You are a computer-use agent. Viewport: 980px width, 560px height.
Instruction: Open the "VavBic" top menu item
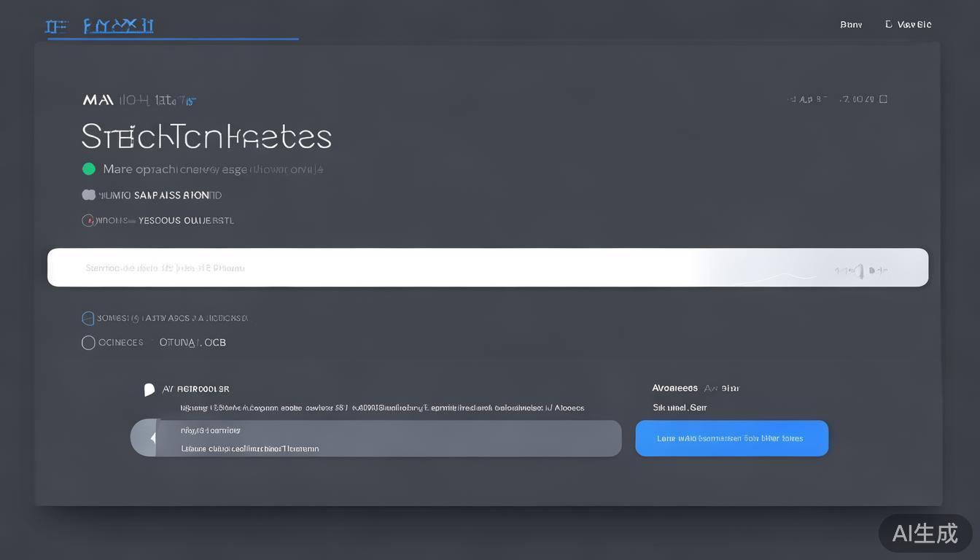click(914, 25)
